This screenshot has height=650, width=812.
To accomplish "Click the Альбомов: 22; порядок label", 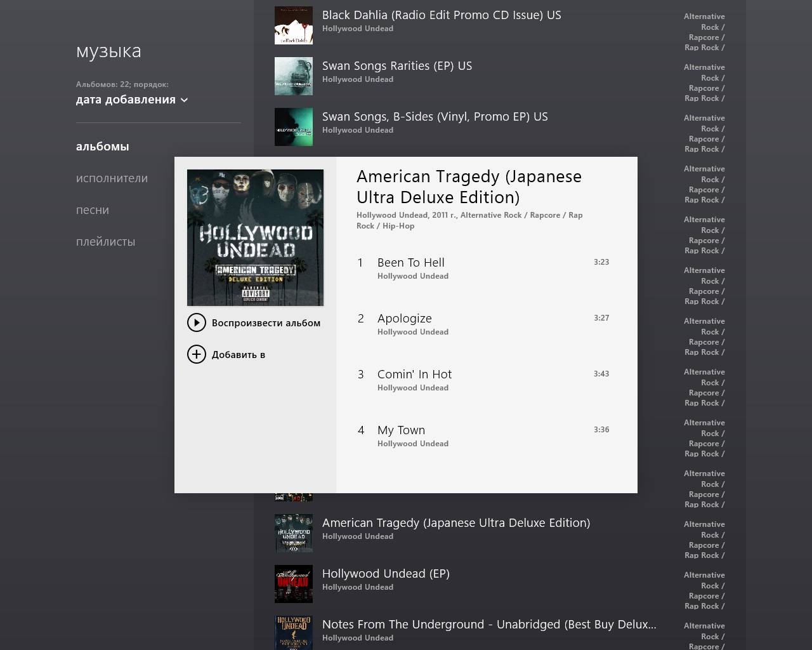I will pyautogui.click(x=122, y=84).
